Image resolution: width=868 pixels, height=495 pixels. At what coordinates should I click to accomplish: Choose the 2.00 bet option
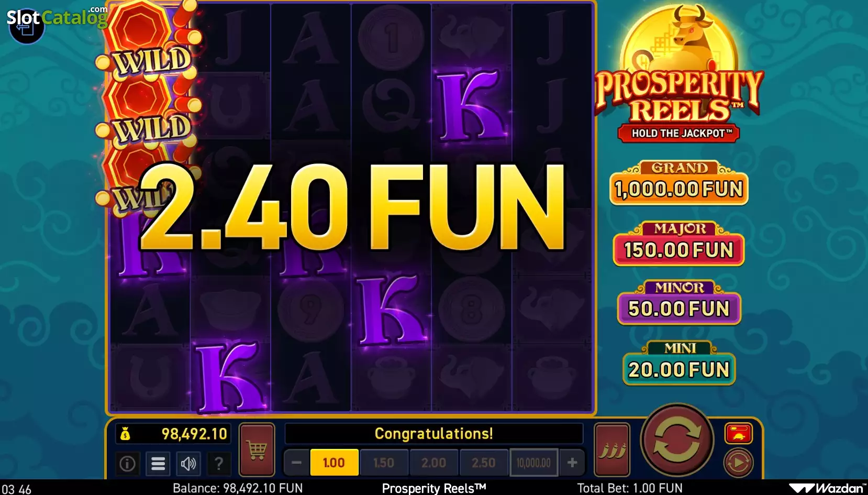pyautogui.click(x=434, y=463)
